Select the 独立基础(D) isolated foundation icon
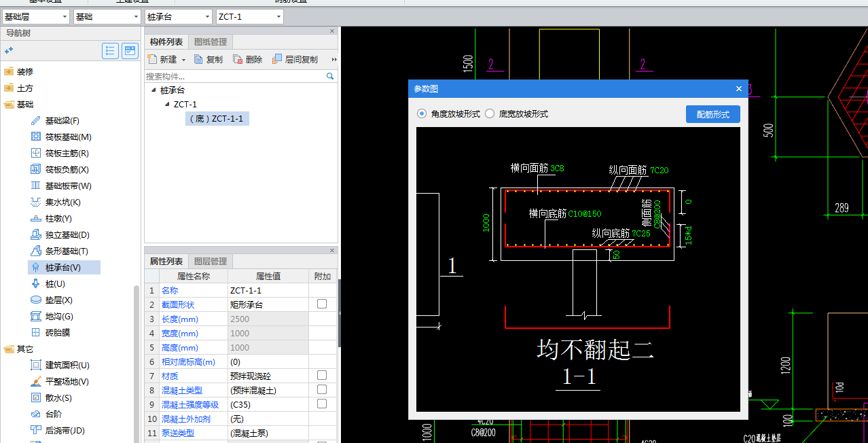The width and height of the screenshot is (868, 443). point(36,235)
